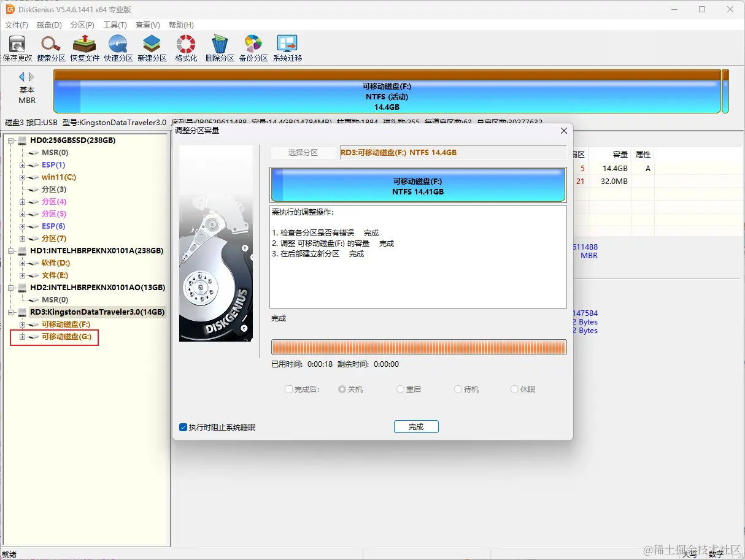
Task: Click the RD3:KingstonDataTraveler3.0 disk icon
Action: click(x=22, y=312)
